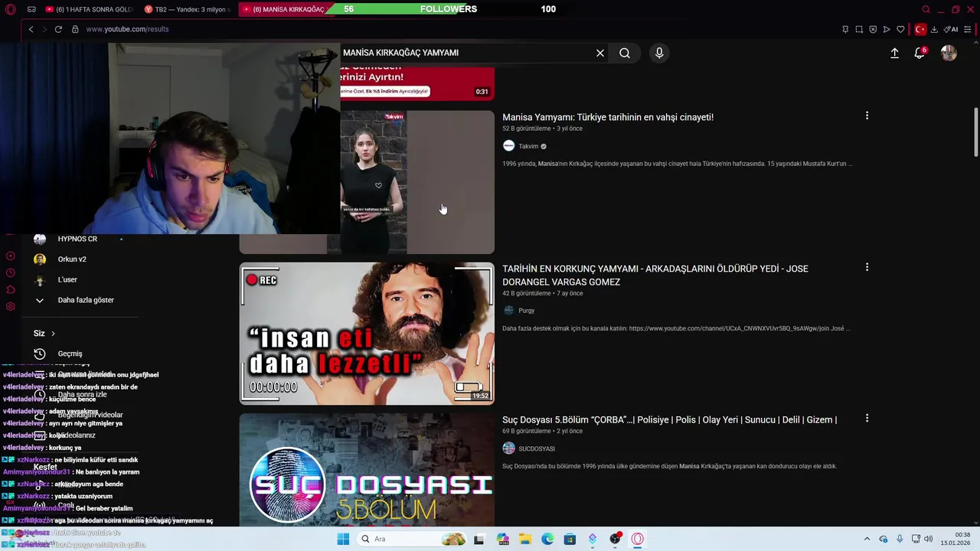Click the Opera GX menu logo
This screenshot has height=551, width=980.
(10, 9)
